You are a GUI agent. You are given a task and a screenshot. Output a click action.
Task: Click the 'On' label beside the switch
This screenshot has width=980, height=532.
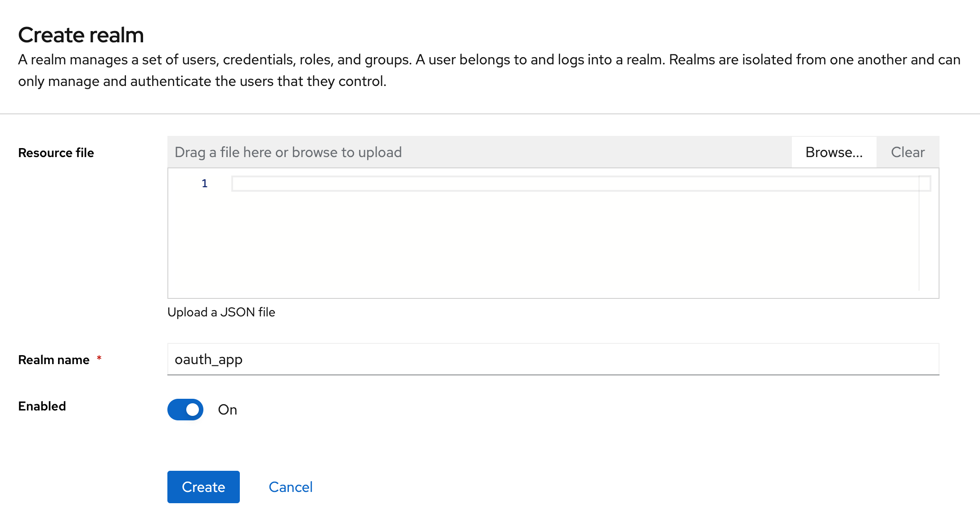tap(227, 410)
